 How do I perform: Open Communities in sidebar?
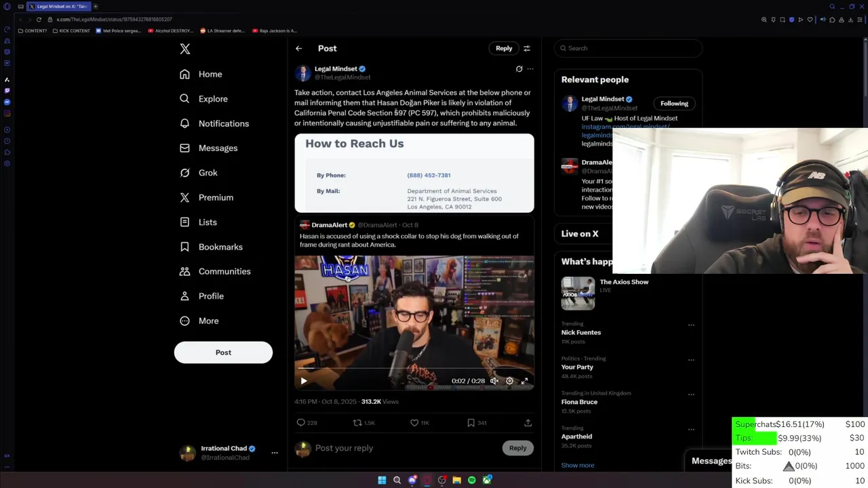click(215, 271)
